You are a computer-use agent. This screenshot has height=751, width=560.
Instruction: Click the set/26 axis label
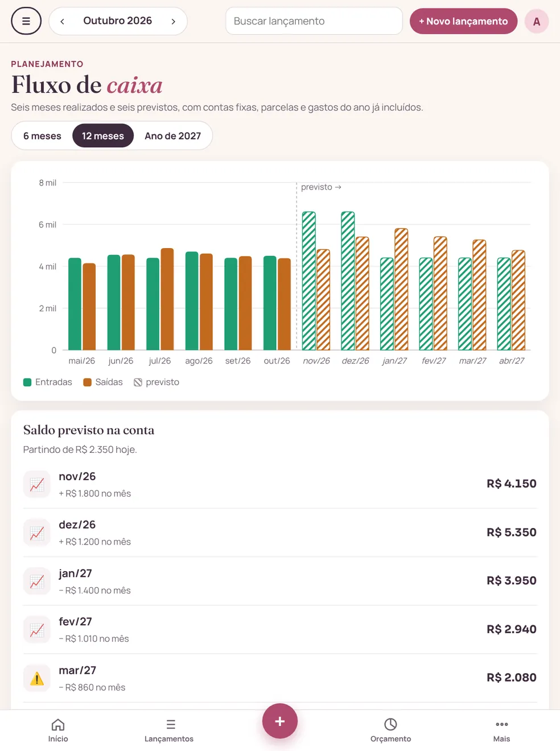click(237, 361)
